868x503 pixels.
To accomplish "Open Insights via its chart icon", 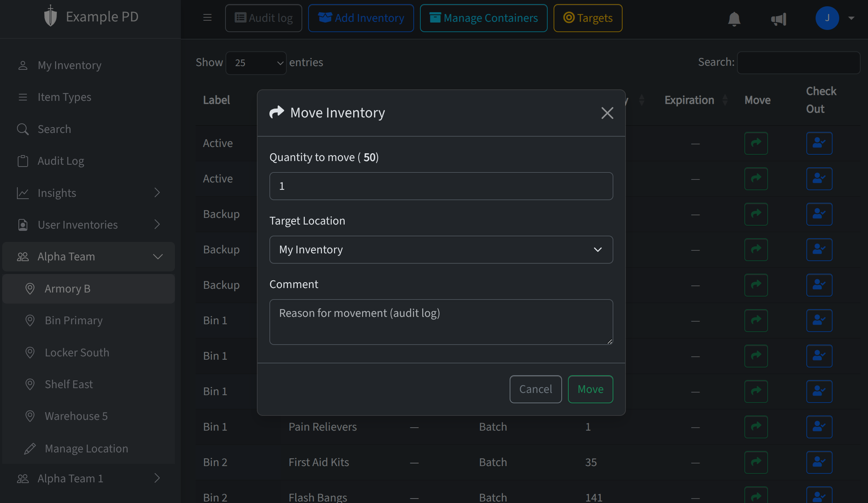I will [x=23, y=192].
